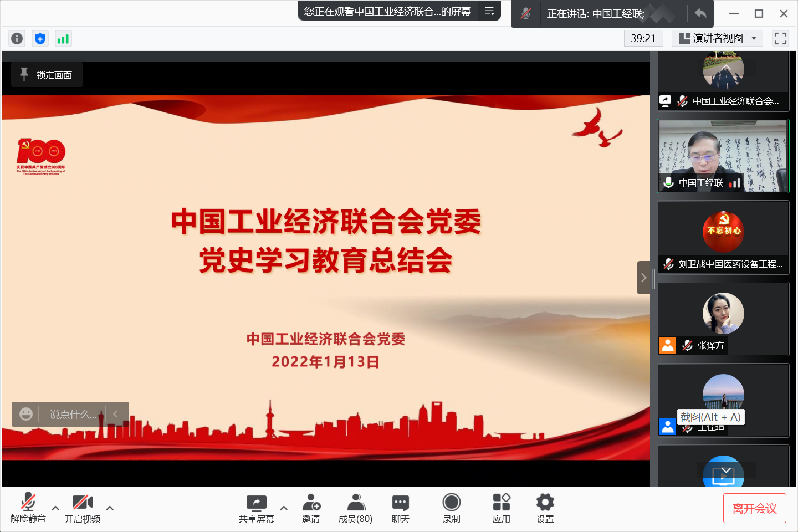Image resolution: width=798 pixels, height=532 pixels.
Task: Open meeting 设置 settings
Action: click(545, 508)
